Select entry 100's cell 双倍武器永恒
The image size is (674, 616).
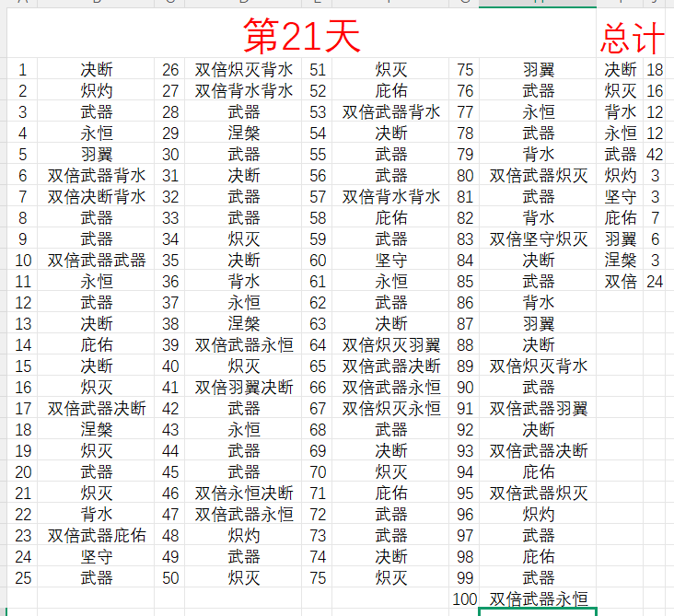[538, 599]
